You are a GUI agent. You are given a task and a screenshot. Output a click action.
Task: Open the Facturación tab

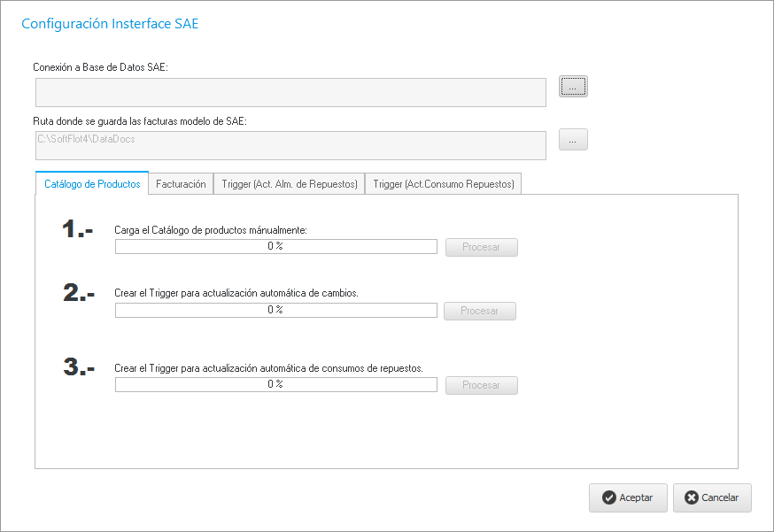pyautogui.click(x=181, y=184)
